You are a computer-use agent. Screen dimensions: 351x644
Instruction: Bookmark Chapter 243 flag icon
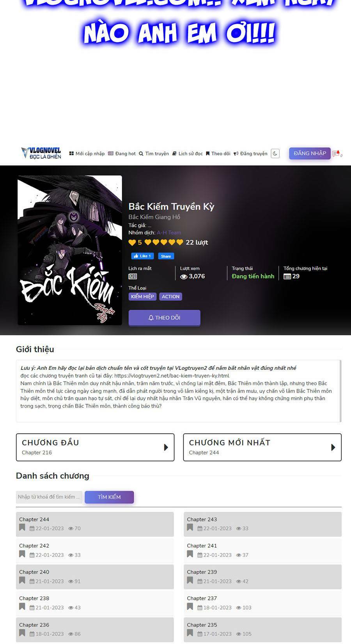[190, 528]
